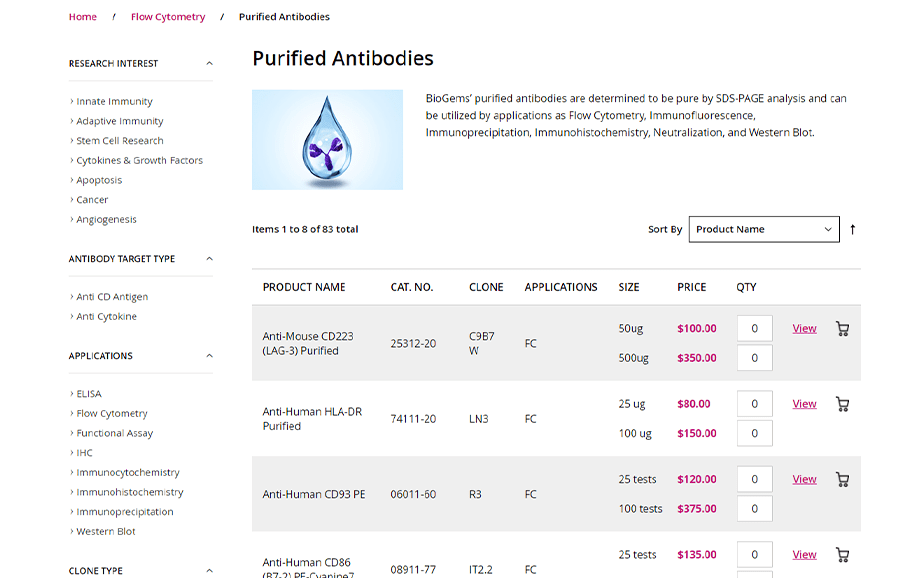Filter applications by ELISA

coord(89,394)
